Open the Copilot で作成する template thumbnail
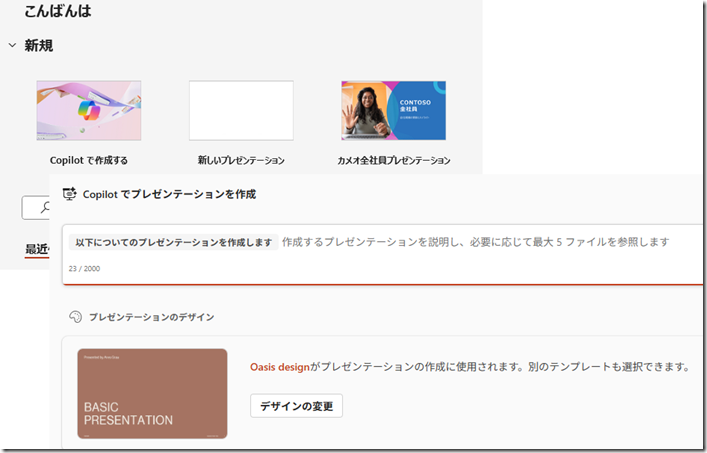This screenshot has height=453, width=707. click(89, 110)
